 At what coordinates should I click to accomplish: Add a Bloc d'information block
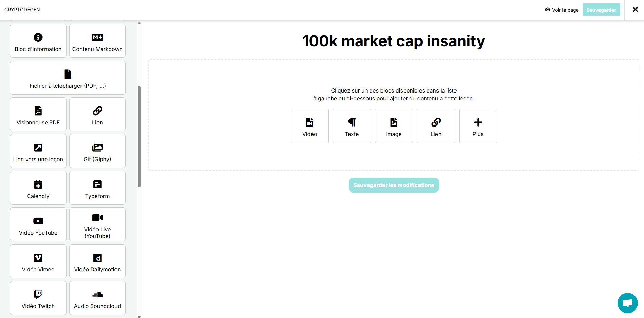click(38, 41)
